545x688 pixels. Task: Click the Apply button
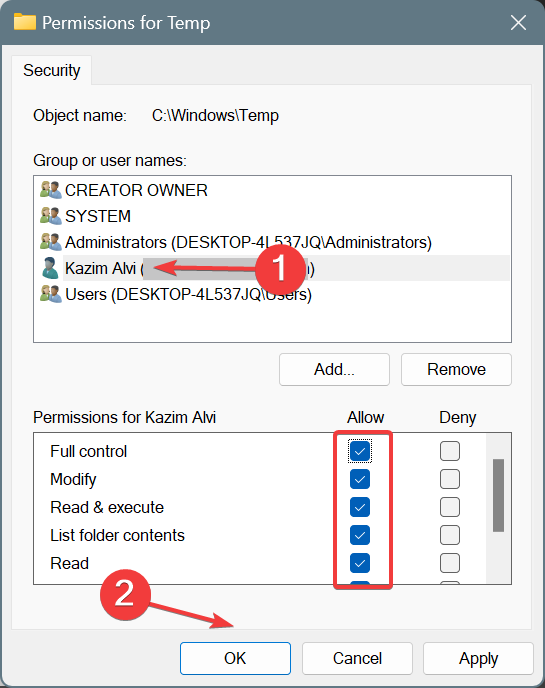pos(478,658)
